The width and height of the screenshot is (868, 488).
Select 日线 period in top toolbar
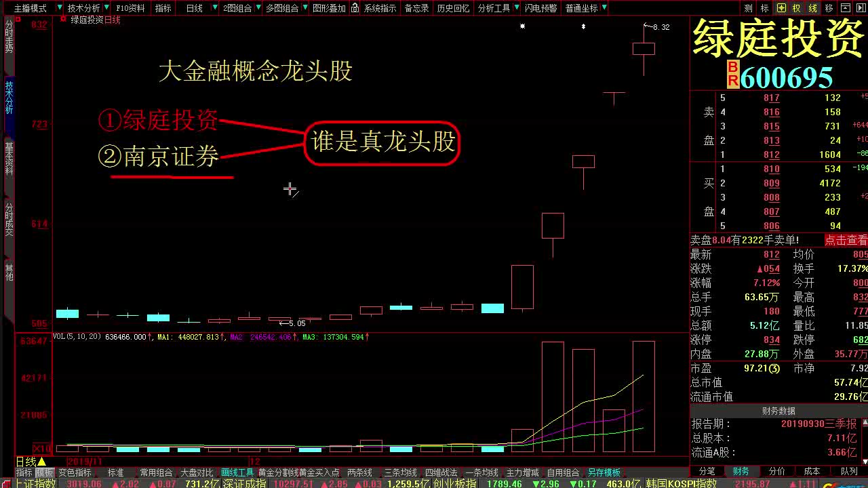click(195, 8)
